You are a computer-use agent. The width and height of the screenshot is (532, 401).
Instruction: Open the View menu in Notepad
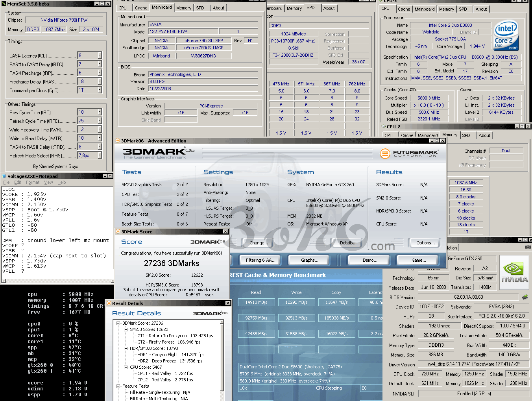48,183
